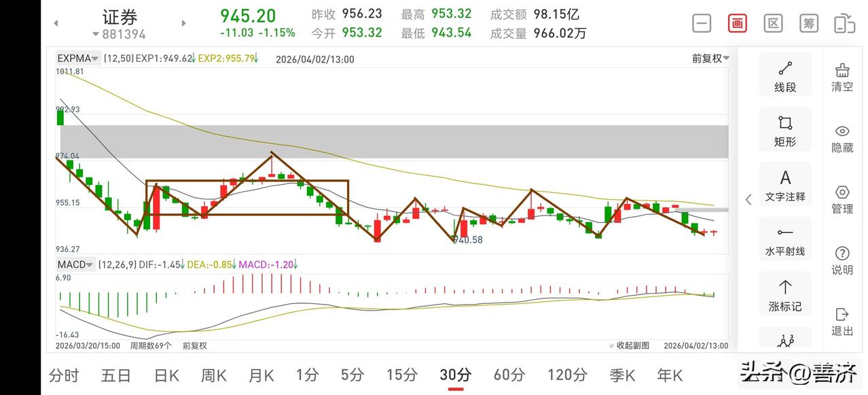868x395 pixels.
Task: Select the 30分 period tab
Action: [456, 375]
